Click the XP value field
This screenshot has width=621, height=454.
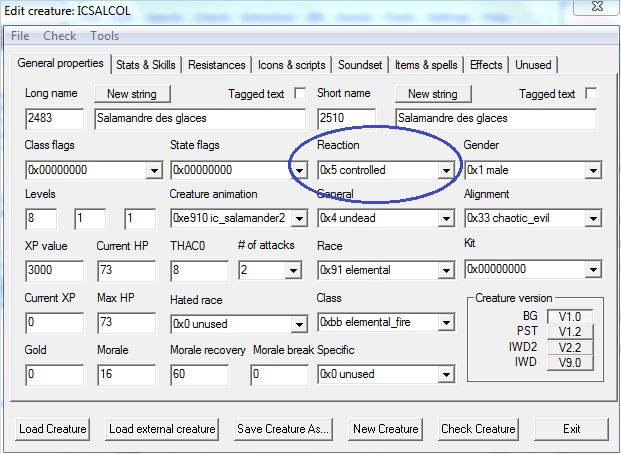tap(54, 271)
